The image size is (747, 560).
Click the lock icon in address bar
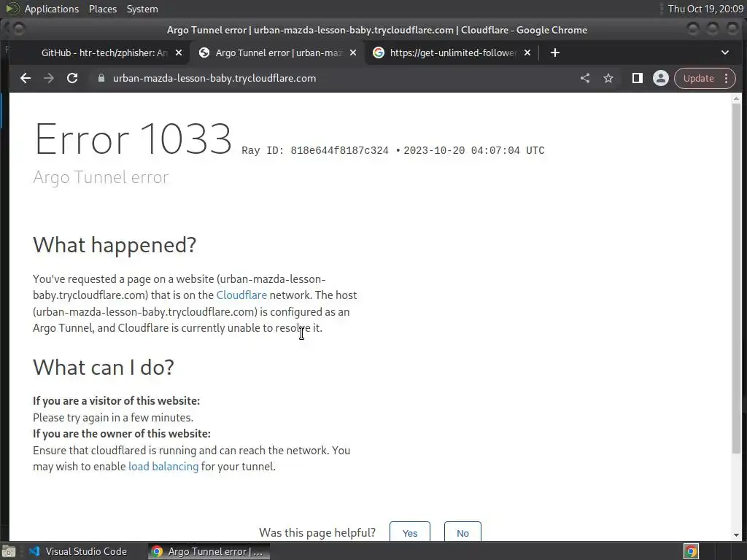101,78
